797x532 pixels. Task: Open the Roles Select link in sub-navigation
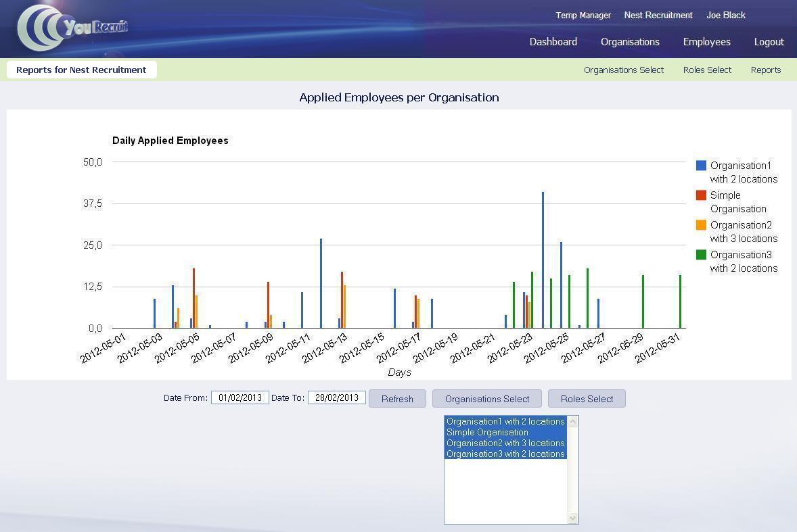pyautogui.click(x=707, y=70)
